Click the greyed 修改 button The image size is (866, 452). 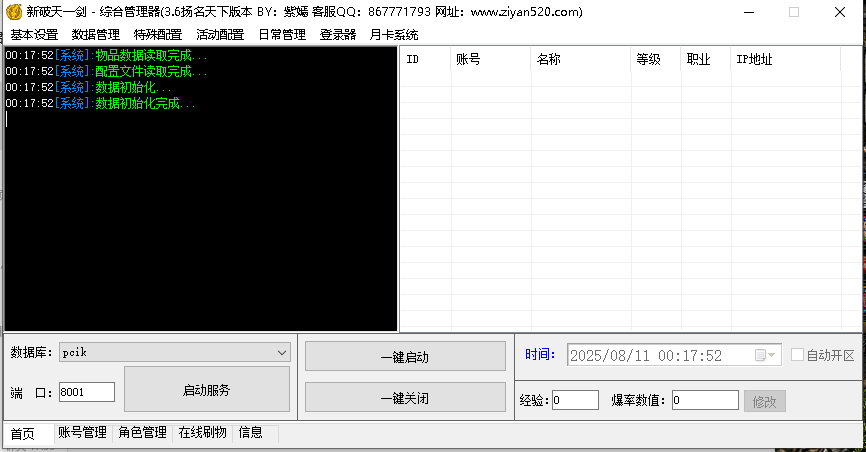(764, 401)
